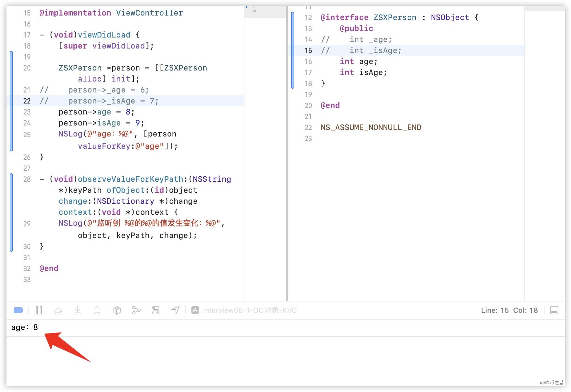Image resolution: width=571 pixels, height=392 pixels.
Task: Hide the debug area with bottom-right toggle
Action: 554,310
